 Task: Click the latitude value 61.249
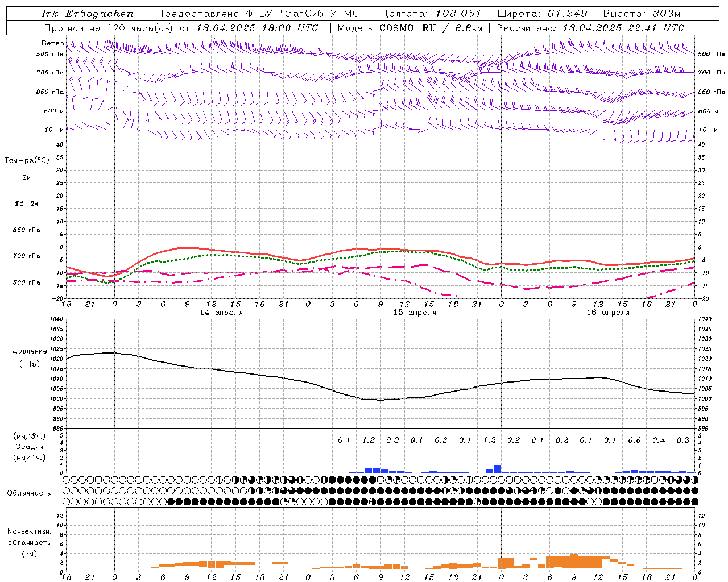[567, 14]
